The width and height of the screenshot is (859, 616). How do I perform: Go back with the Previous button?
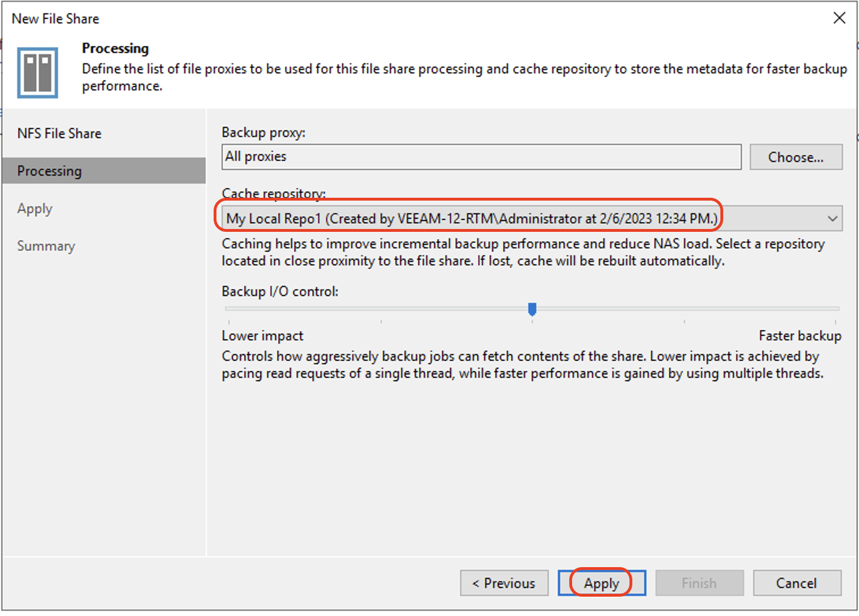coord(504,583)
